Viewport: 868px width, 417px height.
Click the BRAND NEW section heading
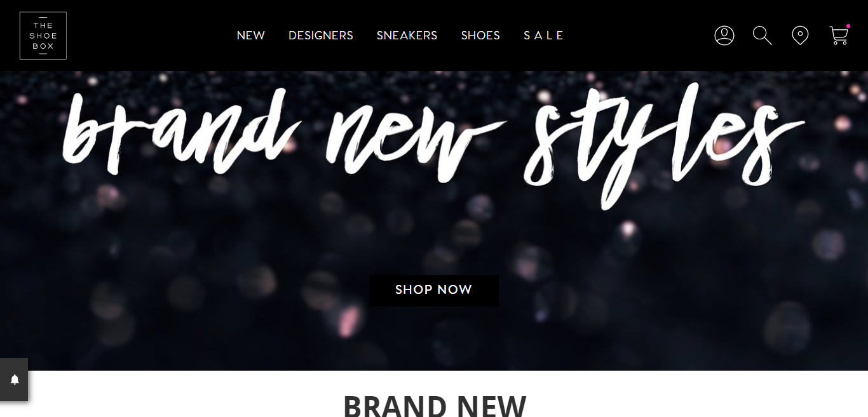[x=435, y=405]
